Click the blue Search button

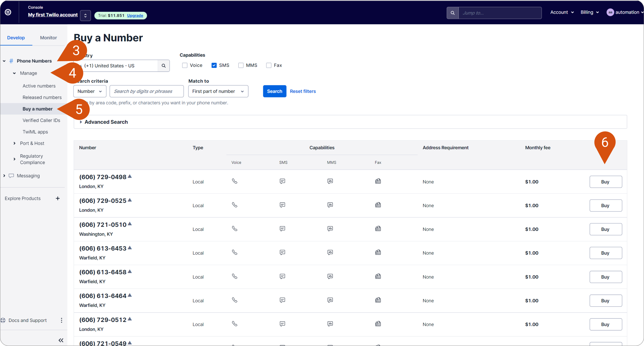pos(275,91)
